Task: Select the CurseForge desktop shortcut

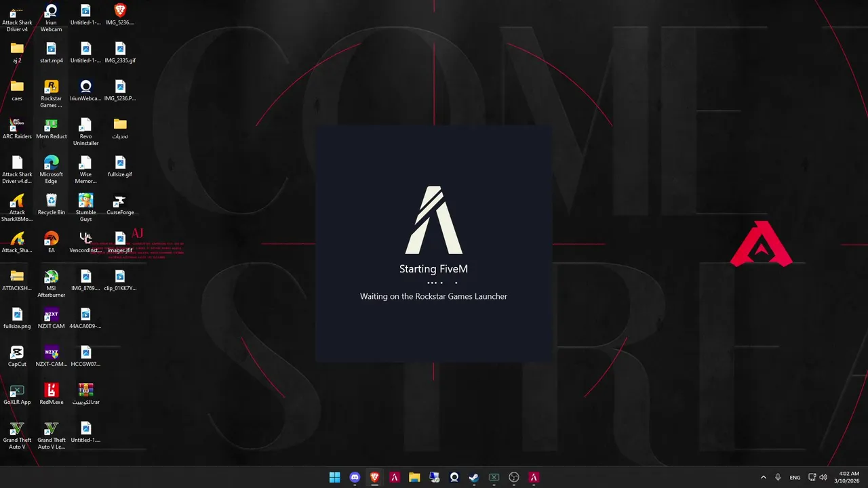Action: (x=120, y=205)
